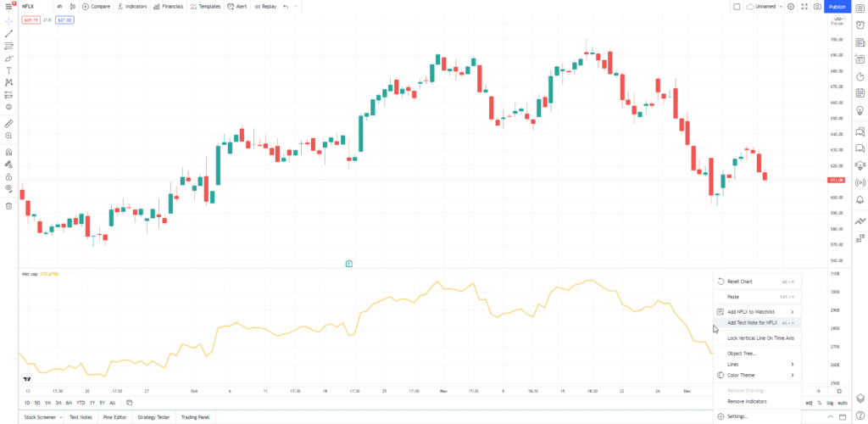Create an Alert from toolbar
Viewport: 868px width, 424px height.
(x=237, y=7)
